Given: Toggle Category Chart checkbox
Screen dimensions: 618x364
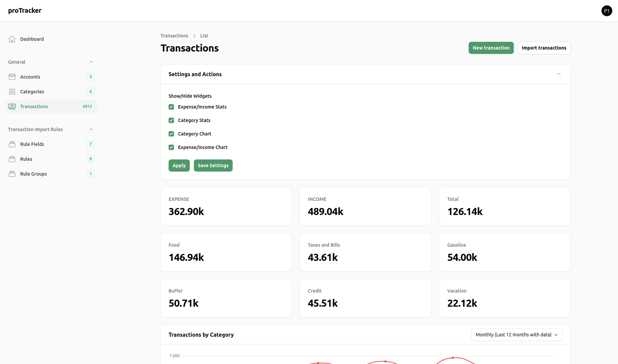Looking at the screenshot, I should coord(171,134).
